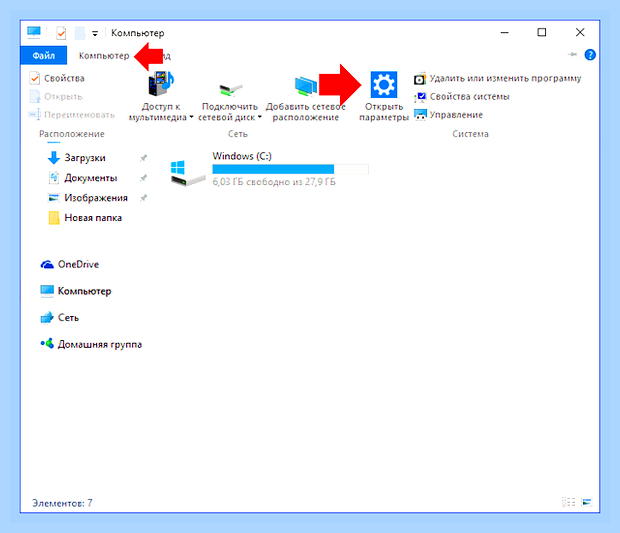Unpin Изображения using its pin icon
This screenshot has height=533, width=620.
pos(144,198)
